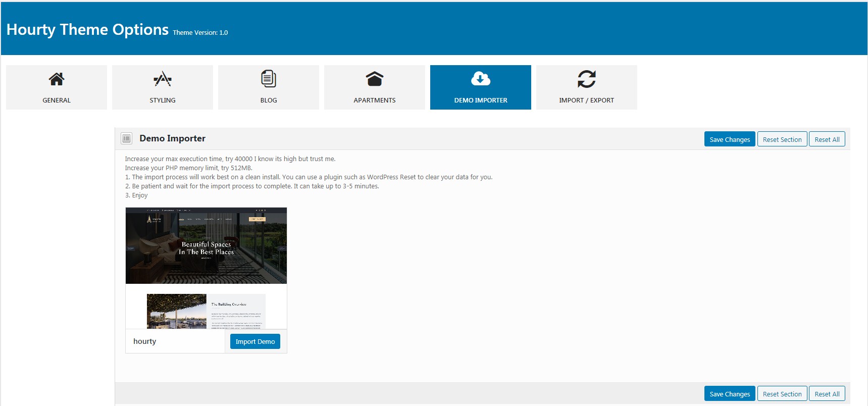Open the STYLING tab label

(163, 100)
